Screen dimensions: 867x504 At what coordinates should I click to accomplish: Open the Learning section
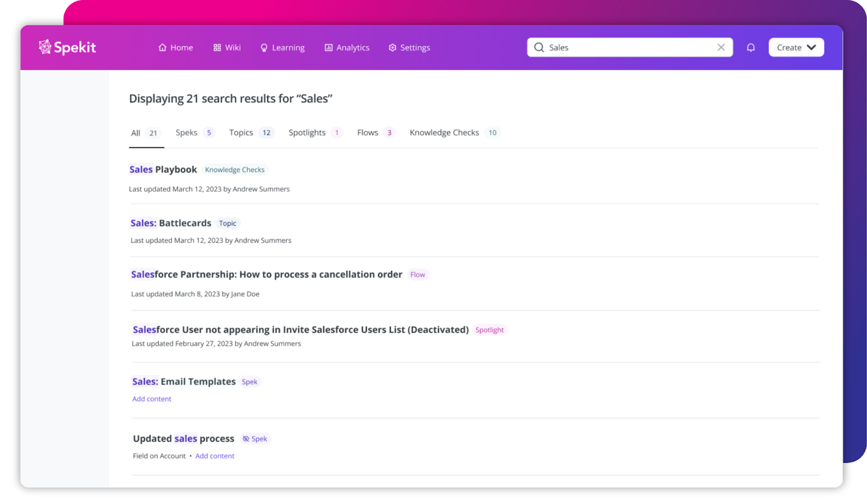point(282,48)
